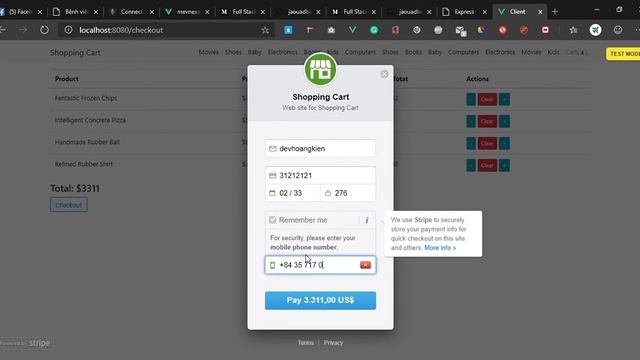Reload the checkout page

tap(44, 30)
